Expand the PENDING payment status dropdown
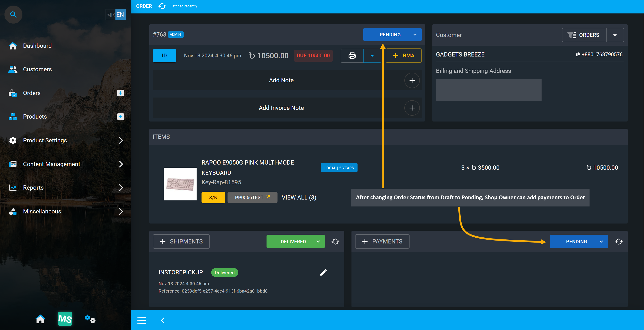 point(601,242)
